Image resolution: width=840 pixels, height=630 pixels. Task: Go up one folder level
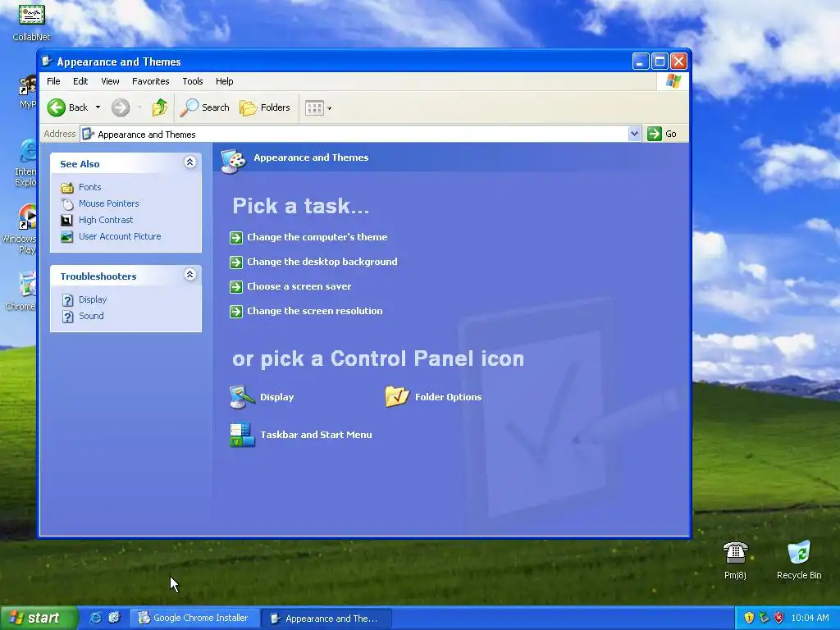(x=160, y=107)
